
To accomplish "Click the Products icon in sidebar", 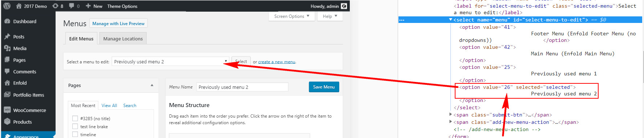I will [x=7, y=122].
